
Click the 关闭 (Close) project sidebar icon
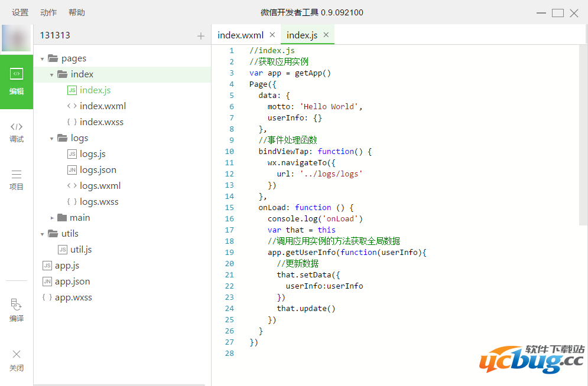click(x=17, y=360)
